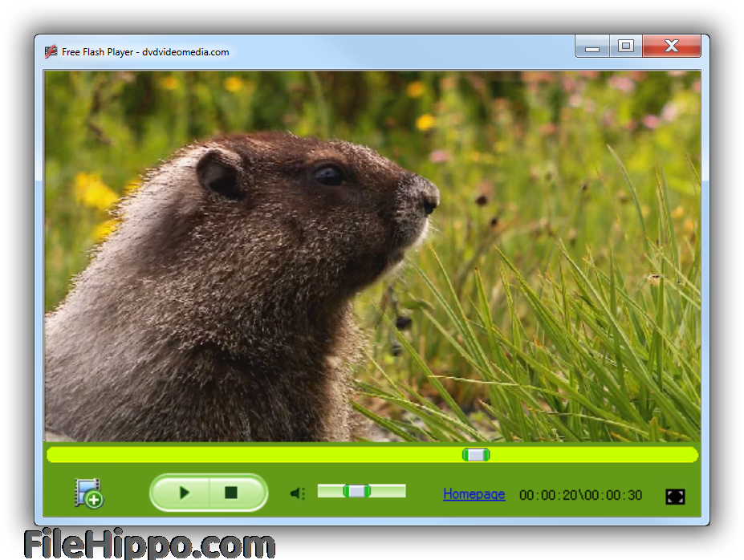
Task: Close the Free Flash Player window
Action: [x=672, y=47]
